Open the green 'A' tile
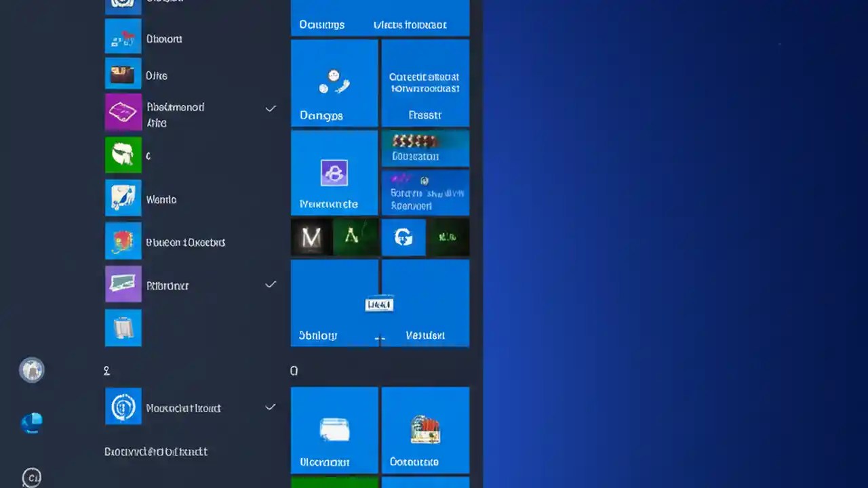Screen dimensions: 868x488 [x=355, y=237]
